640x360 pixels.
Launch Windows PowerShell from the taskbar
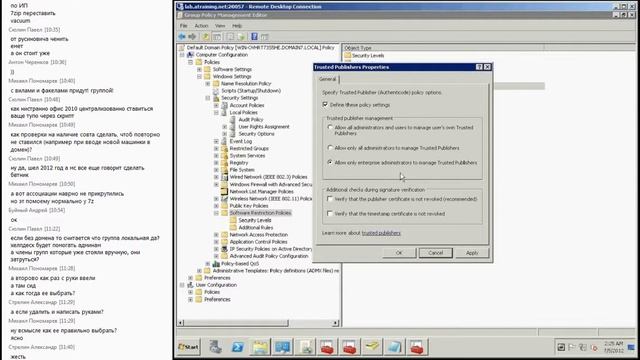click(x=238, y=347)
